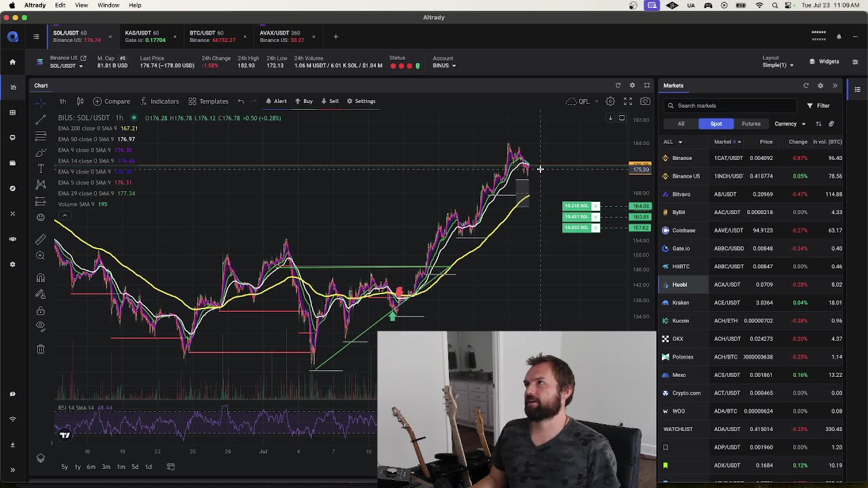Select the crosshair cursor tool
The width and height of the screenshot is (868, 488).
[41, 102]
